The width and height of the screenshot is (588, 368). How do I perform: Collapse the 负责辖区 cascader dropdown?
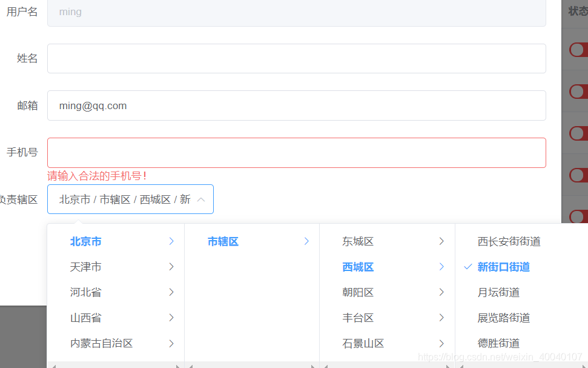pos(202,199)
